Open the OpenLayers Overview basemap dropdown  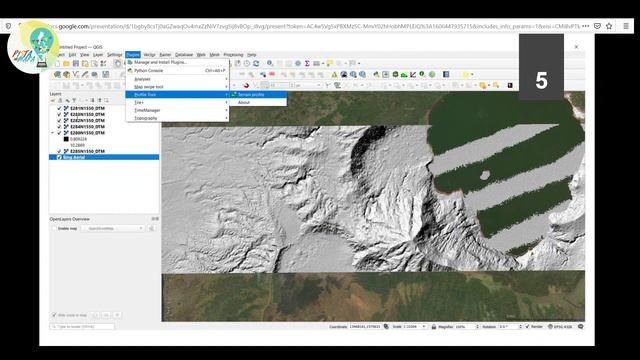pyautogui.click(x=112, y=229)
